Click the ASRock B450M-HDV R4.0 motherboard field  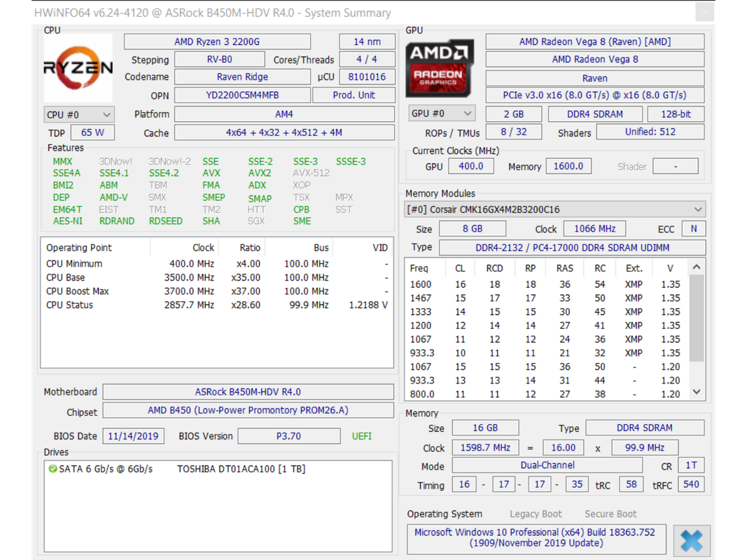[x=249, y=392]
